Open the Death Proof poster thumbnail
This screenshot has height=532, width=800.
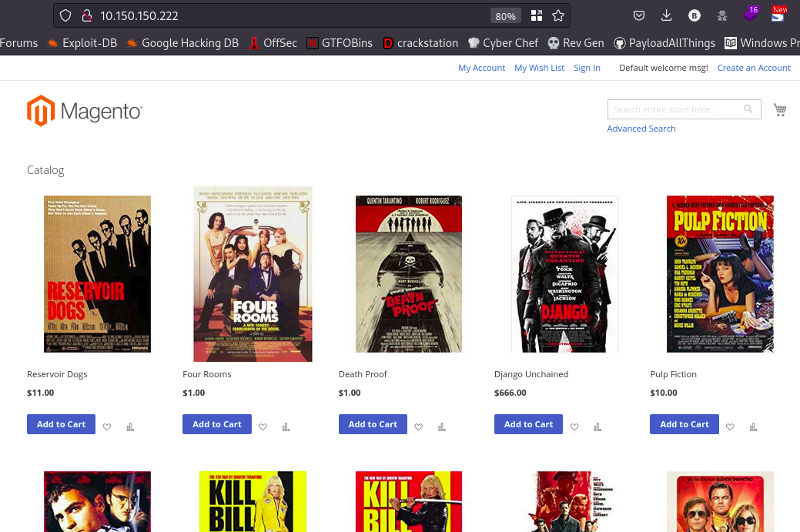click(x=409, y=274)
